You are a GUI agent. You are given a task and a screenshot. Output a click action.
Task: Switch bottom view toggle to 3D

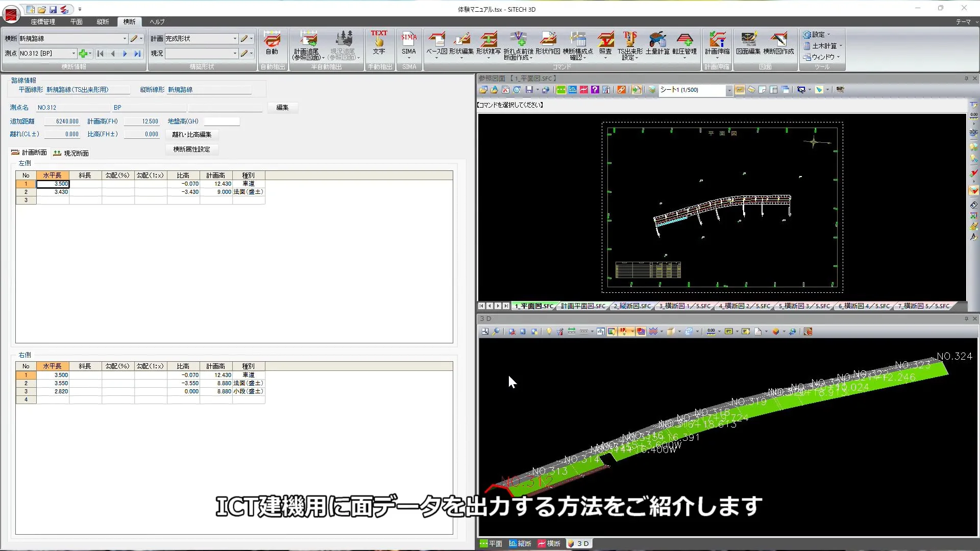click(x=579, y=544)
